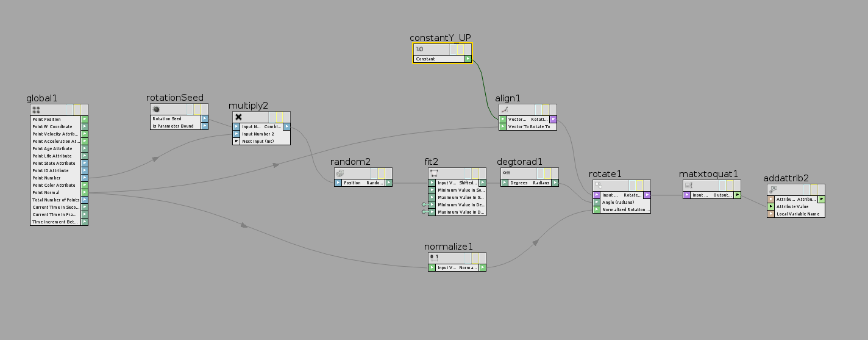Click the rotate1 node icon
The image size is (868, 340).
598,186
